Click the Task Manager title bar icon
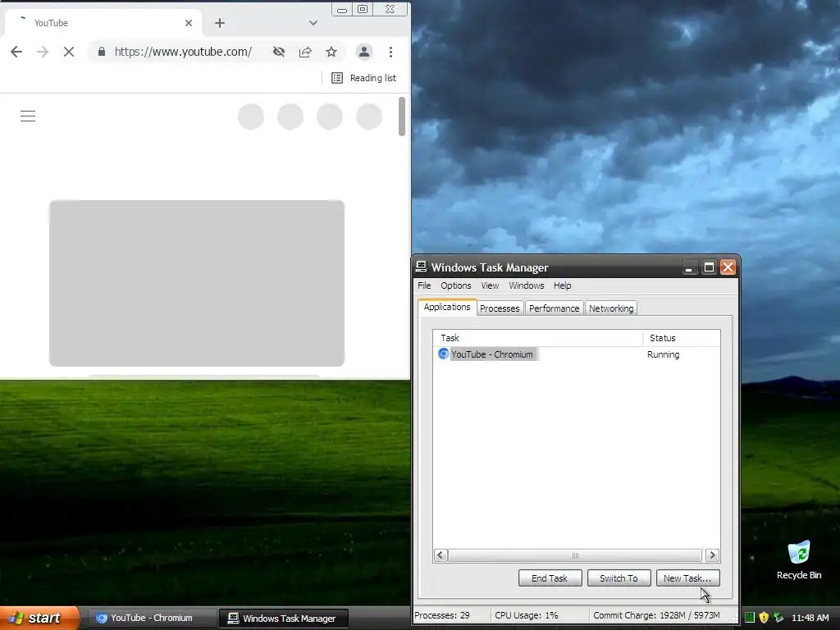 pos(422,267)
